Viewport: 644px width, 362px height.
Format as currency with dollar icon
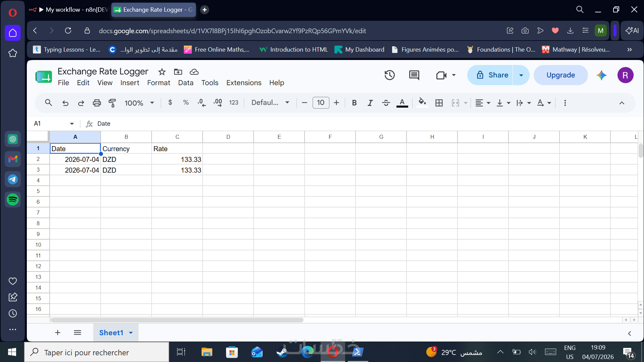point(170,103)
